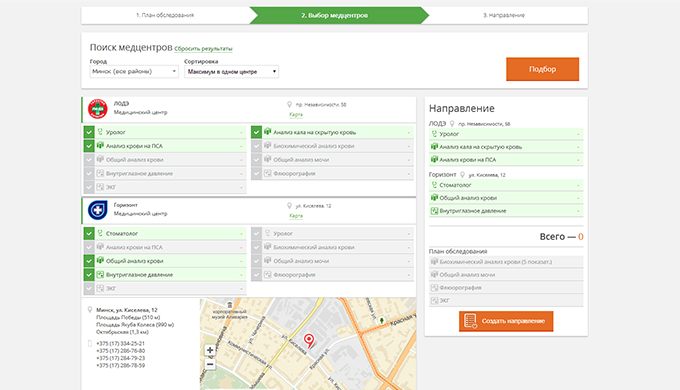The width and height of the screenshot is (680, 390).
Task: Click location pin beside Минск, ул. Киселева, 12
Action: [x=90, y=310]
